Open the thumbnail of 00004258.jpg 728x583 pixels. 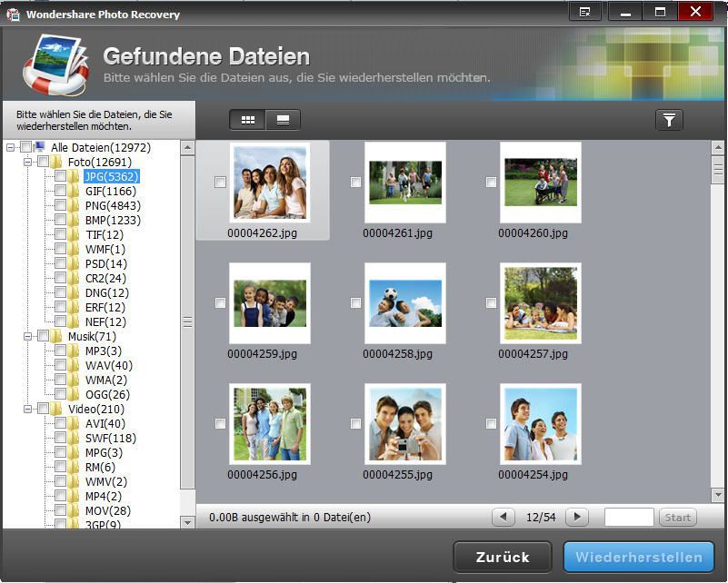point(404,303)
